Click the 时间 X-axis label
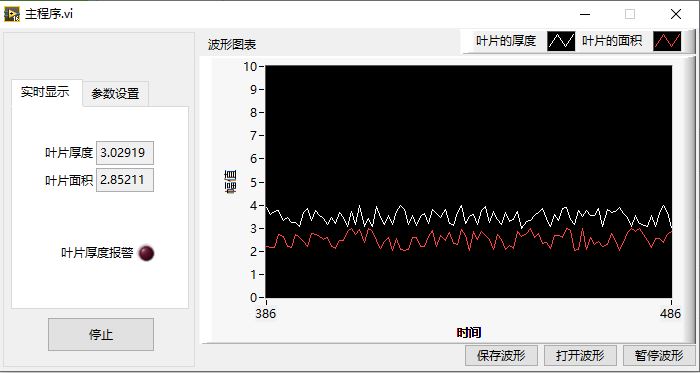Viewport: 700px width, 373px height. 469,332
